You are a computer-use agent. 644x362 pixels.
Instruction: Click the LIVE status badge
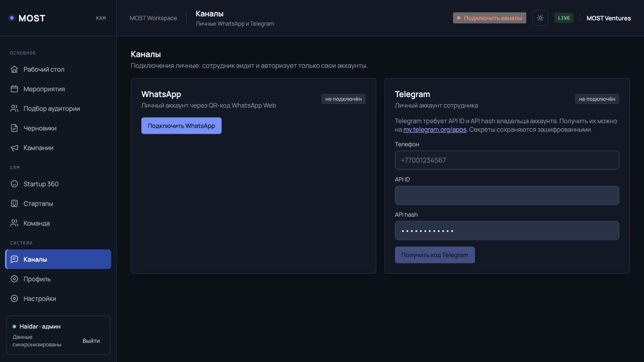point(564,18)
